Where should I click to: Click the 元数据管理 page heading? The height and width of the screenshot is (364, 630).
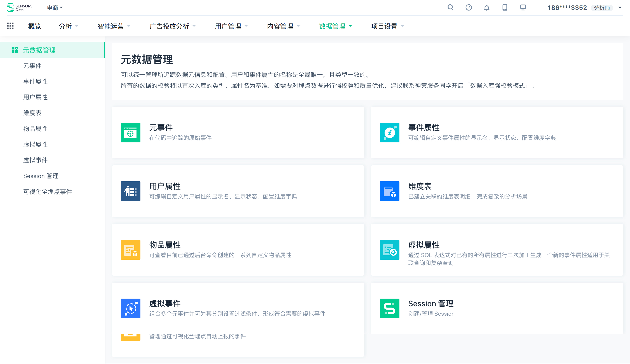tap(147, 59)
